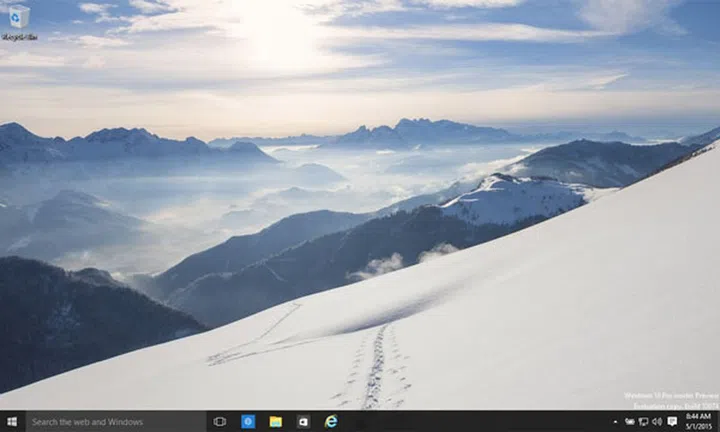Open Task View from the taskbar
The height and width of the screenshot is (432, 720).
(220, 422)
